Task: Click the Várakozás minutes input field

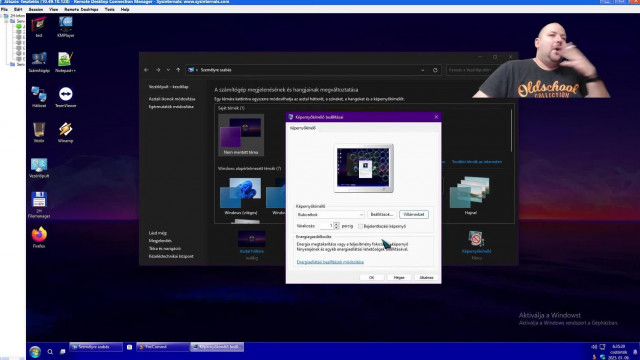Action: [327, 226]
